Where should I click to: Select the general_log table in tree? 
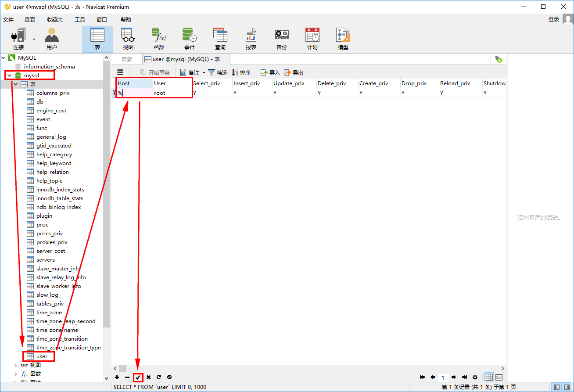[51, 137]
